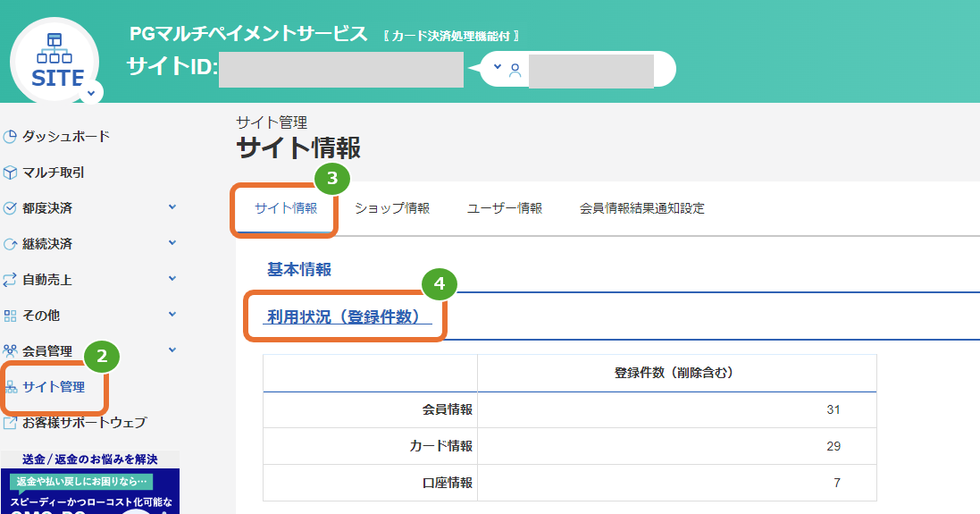Click the ダッシュボード pie chart icon
Screen dimensions: 980x514
tap(10, 136)
